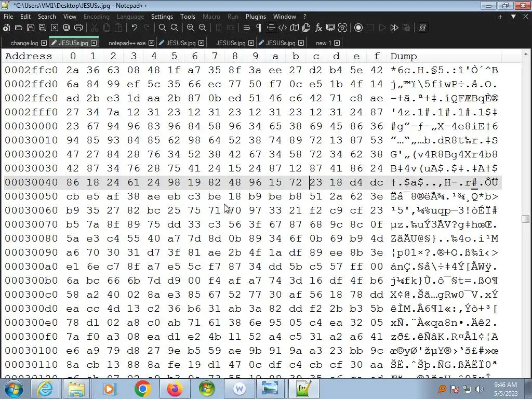The image size is (532, 399).
Task: Undo the last edit
Action: 135,28
